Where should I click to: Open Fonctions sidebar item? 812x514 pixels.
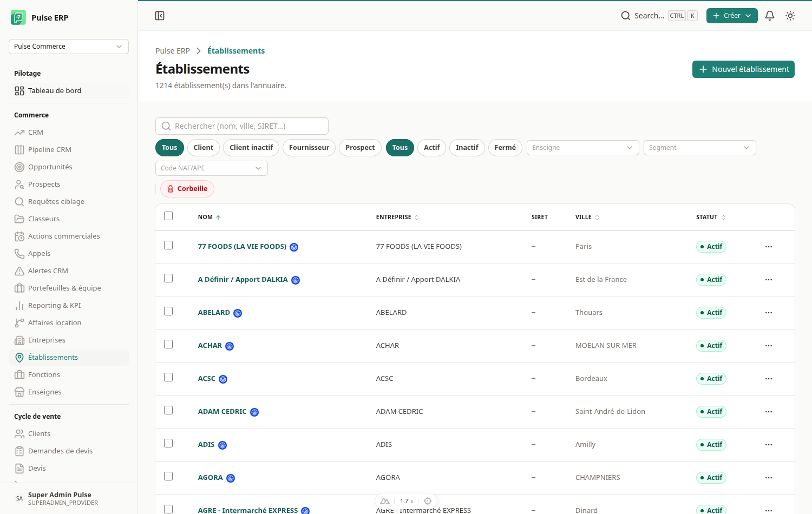pyautogui.click(x=69, y=374)
